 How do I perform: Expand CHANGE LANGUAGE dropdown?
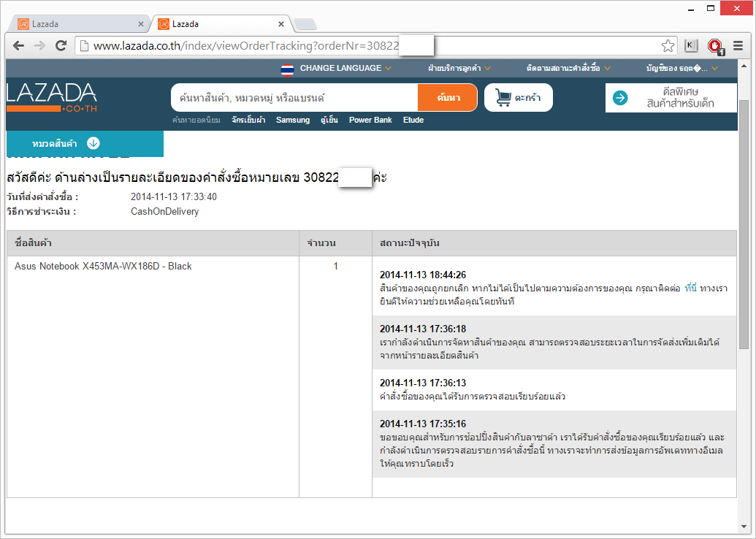(345, 69)
